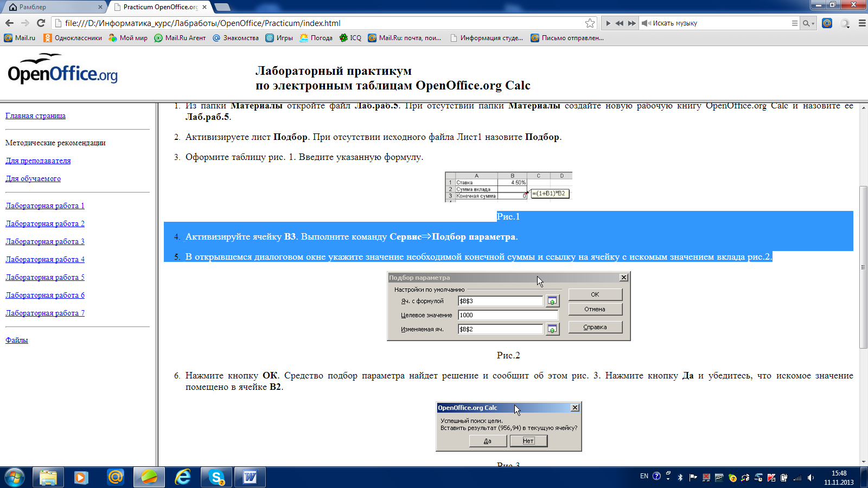Open Лабораторная работа 4
This screenshot has height=488, width=868.
pos(45,259)
